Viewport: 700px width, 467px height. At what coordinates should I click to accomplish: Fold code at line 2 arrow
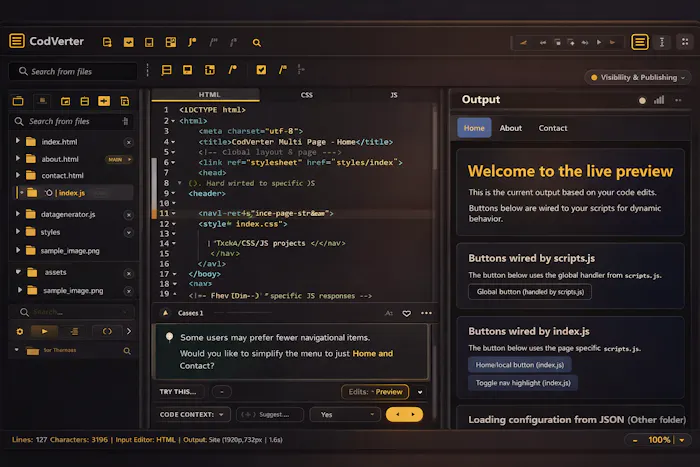(x=173, y=121)
